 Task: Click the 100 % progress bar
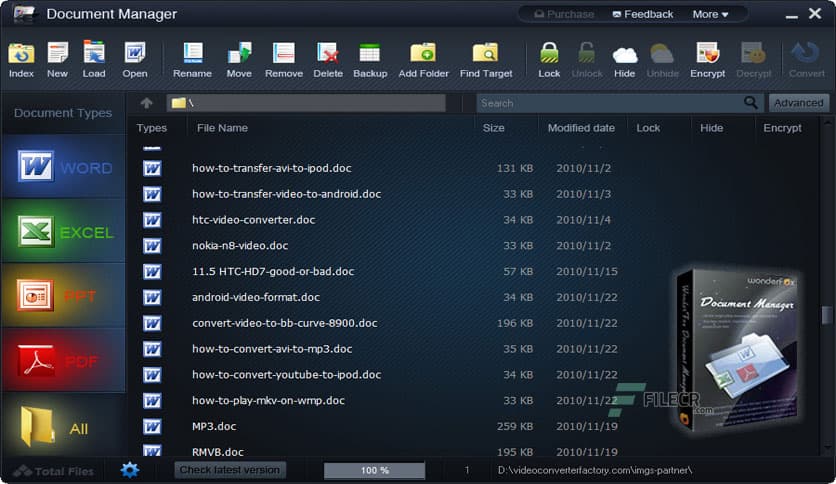click(x=374, y=470)
